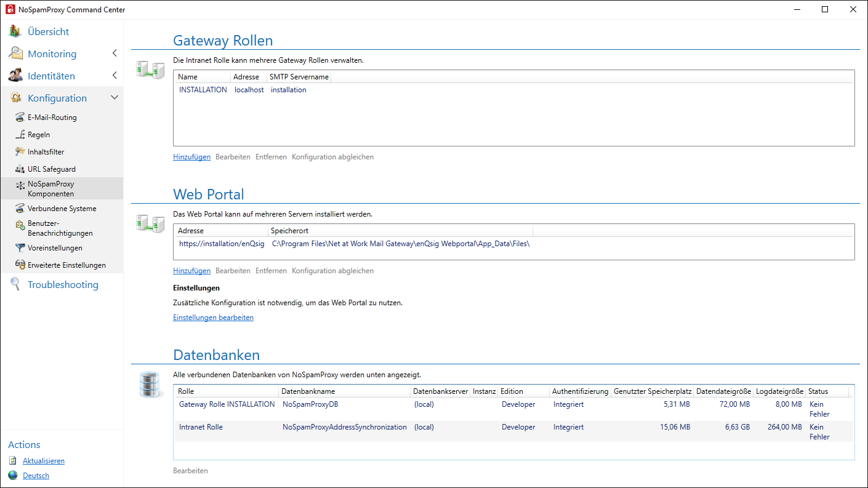Sort by Datenbankname column header
The height and width of the screenshot is (488, 868).
tap(344, 391)
